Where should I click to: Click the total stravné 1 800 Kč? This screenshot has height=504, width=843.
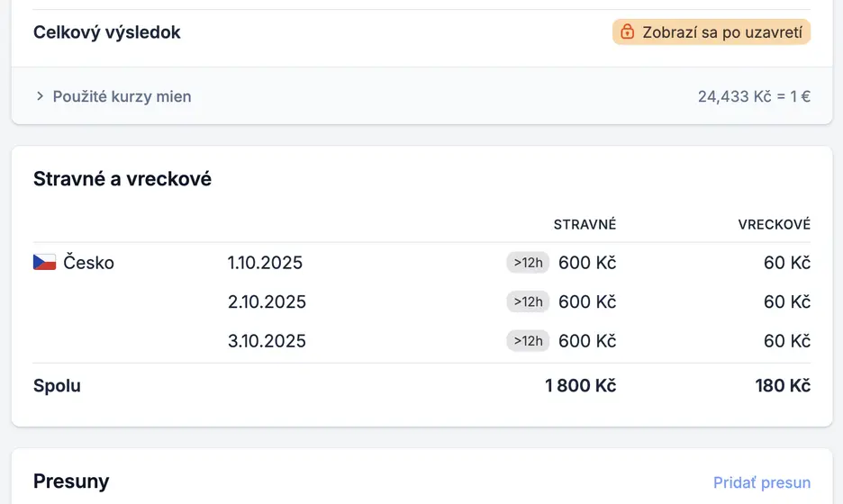coord(580,386)
